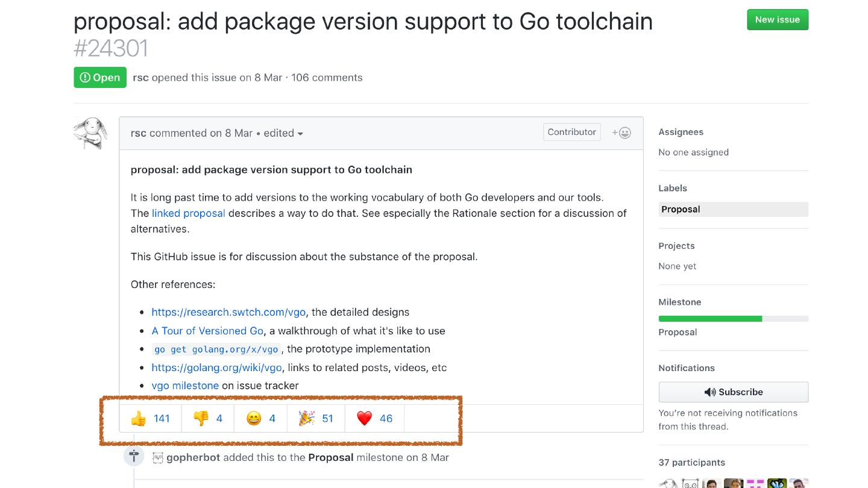Open the go get golang.org/x/vgo link
This screenshot has height=488, width=868.
[216, 349]
